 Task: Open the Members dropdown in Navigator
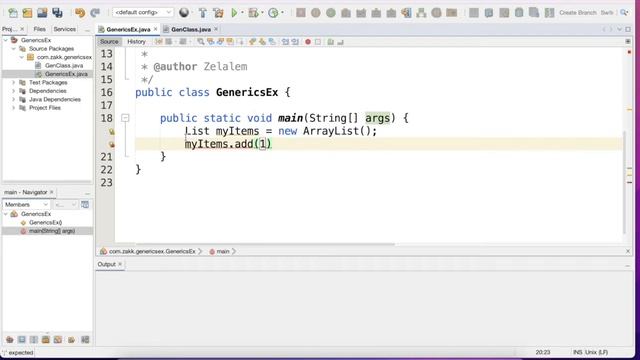[x=26, y=204]
